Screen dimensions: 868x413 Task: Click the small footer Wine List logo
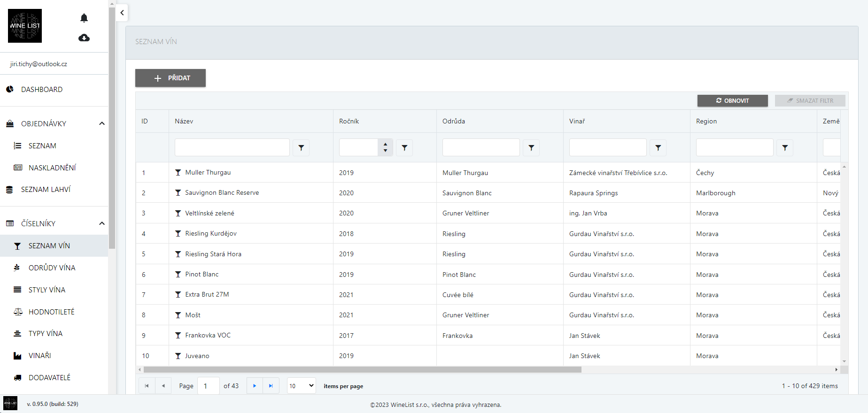point(10,403)
